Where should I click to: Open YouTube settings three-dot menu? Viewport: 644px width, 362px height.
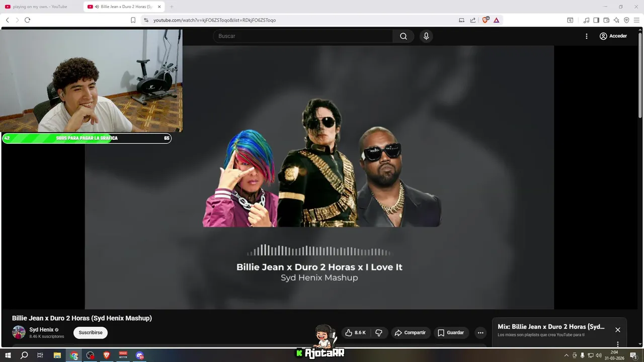tap(586, 36)
